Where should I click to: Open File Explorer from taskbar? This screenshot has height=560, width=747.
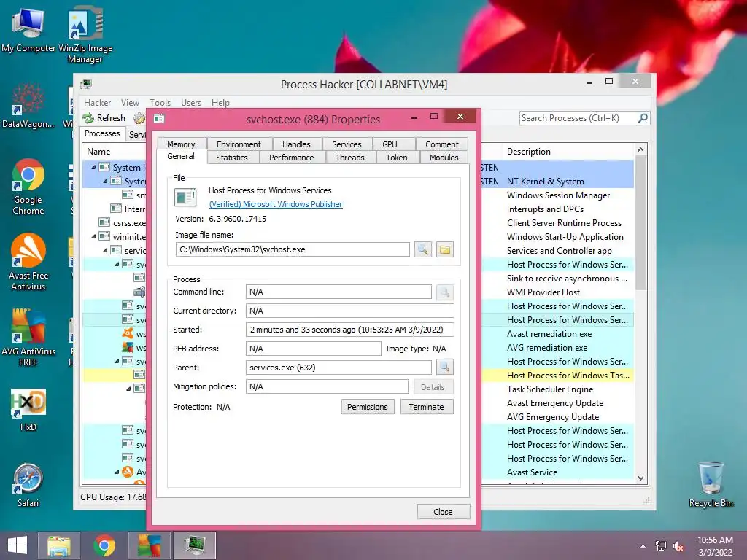59,545
